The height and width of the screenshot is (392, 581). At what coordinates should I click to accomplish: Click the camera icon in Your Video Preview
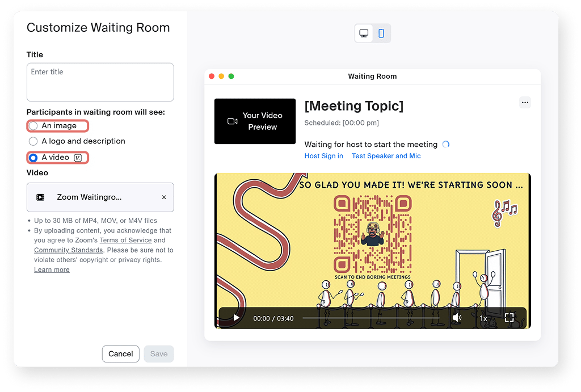(x=232, y=121)
